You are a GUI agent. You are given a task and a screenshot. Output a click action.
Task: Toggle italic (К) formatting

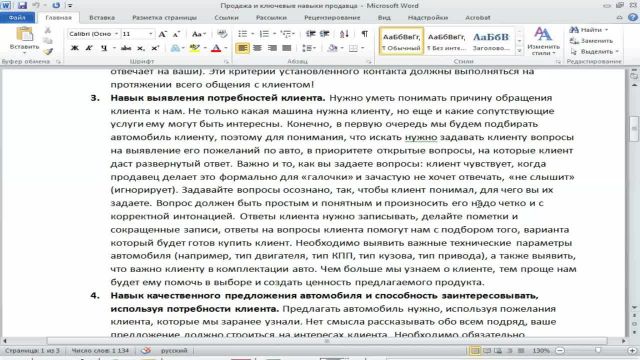click(x=89, y=48)
